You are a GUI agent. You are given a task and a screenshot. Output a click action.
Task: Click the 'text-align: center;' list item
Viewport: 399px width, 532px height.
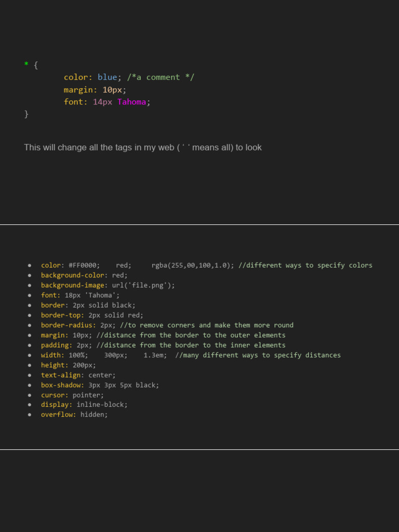point(78,375)
